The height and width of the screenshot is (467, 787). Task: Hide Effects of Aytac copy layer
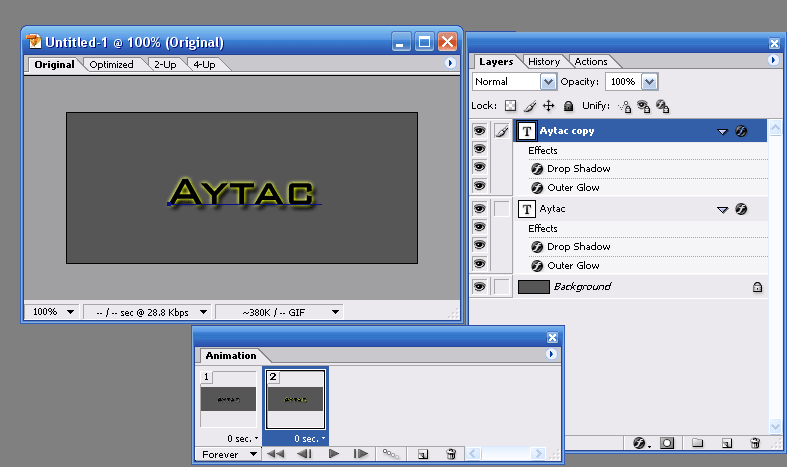(x=479, y=149)
